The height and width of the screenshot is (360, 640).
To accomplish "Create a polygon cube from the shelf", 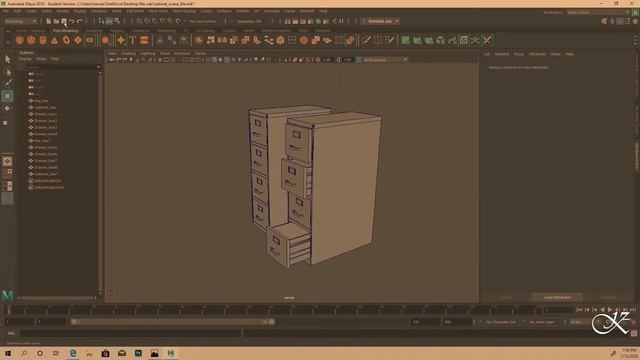I will [31, 40].
